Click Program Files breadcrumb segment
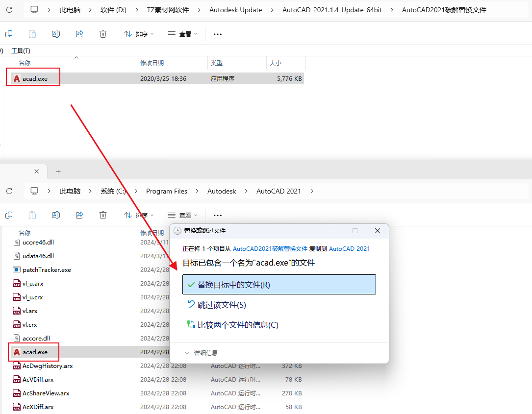The image size is (532, 414). tap(167, 191)
